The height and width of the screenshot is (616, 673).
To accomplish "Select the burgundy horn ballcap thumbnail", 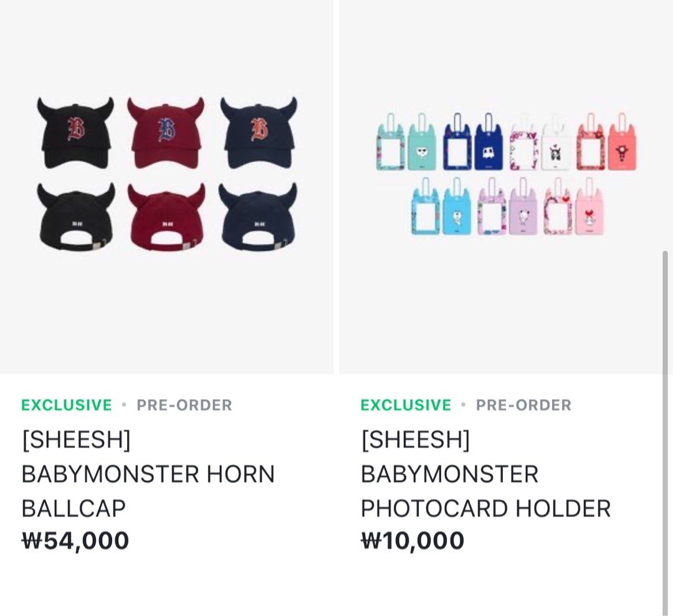I will point(167,131).
